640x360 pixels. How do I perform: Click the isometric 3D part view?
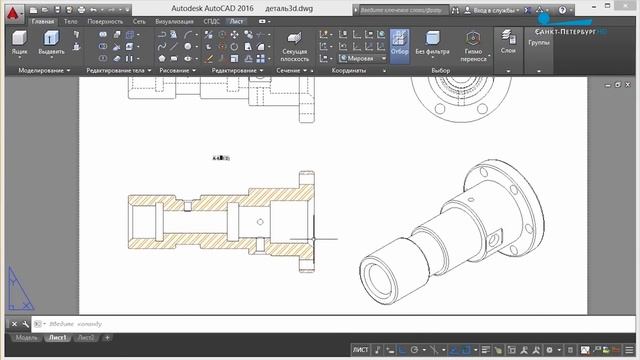(451, 232)
